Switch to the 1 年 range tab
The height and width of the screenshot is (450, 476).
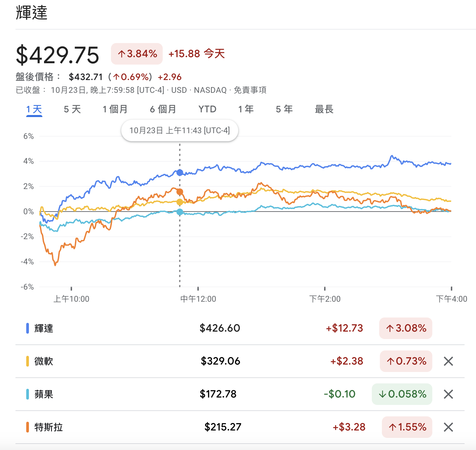(246, 109)
